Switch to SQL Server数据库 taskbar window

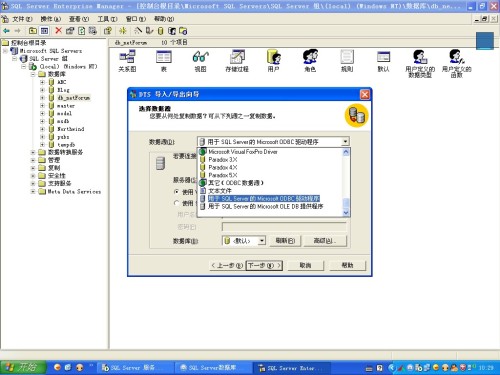[x=213, y=368]
